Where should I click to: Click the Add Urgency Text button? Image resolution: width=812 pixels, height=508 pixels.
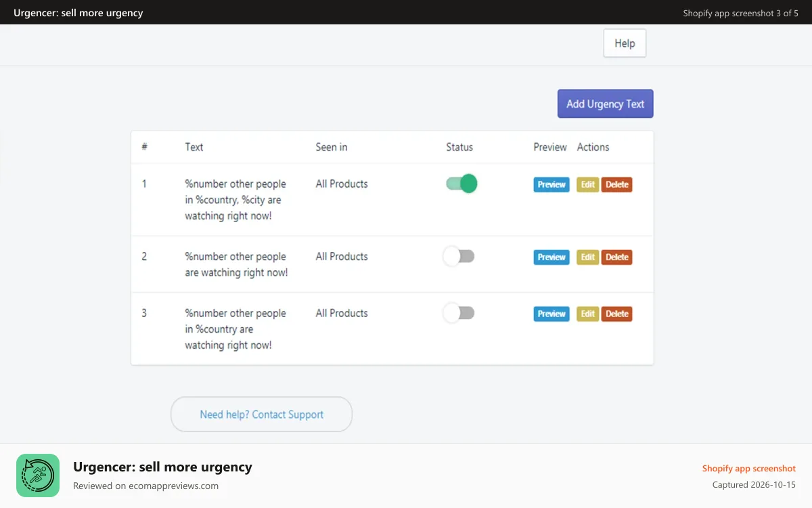[x=606, y=104]
